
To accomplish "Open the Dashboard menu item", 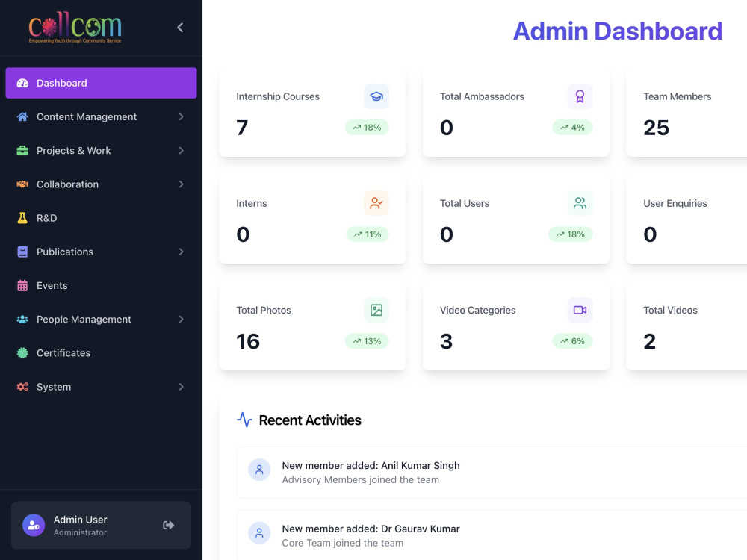I will (101, 83).
